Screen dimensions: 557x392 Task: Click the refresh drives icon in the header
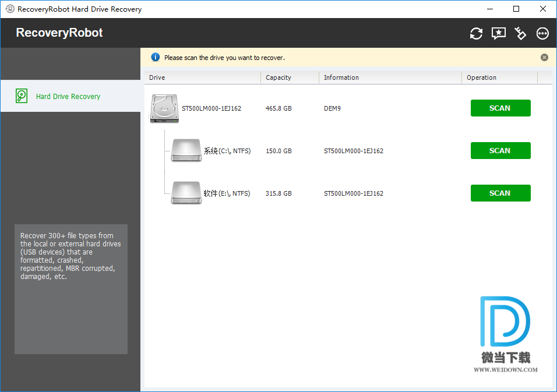point(476,33)
